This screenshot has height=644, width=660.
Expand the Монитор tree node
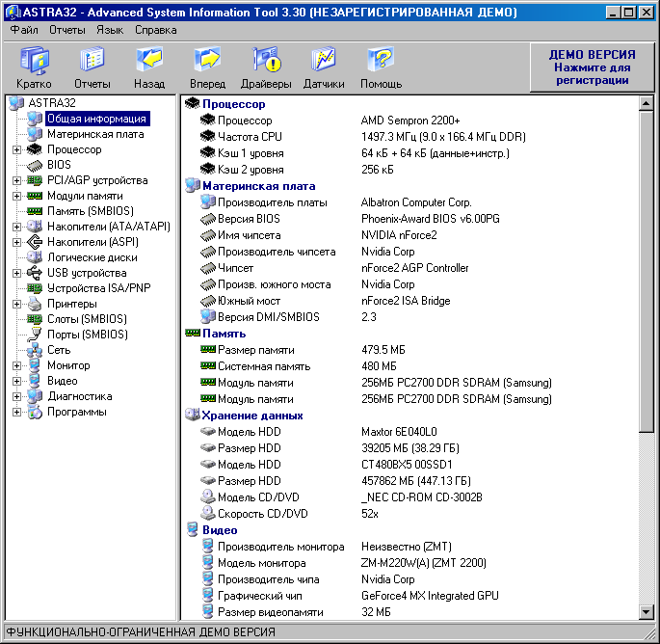click(16, 365)
